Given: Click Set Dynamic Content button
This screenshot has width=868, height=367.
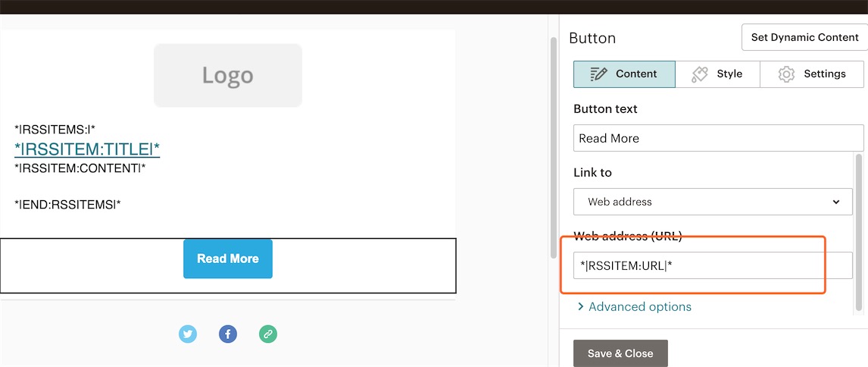Looking at the screenshot, I should (x=804, y=38).
